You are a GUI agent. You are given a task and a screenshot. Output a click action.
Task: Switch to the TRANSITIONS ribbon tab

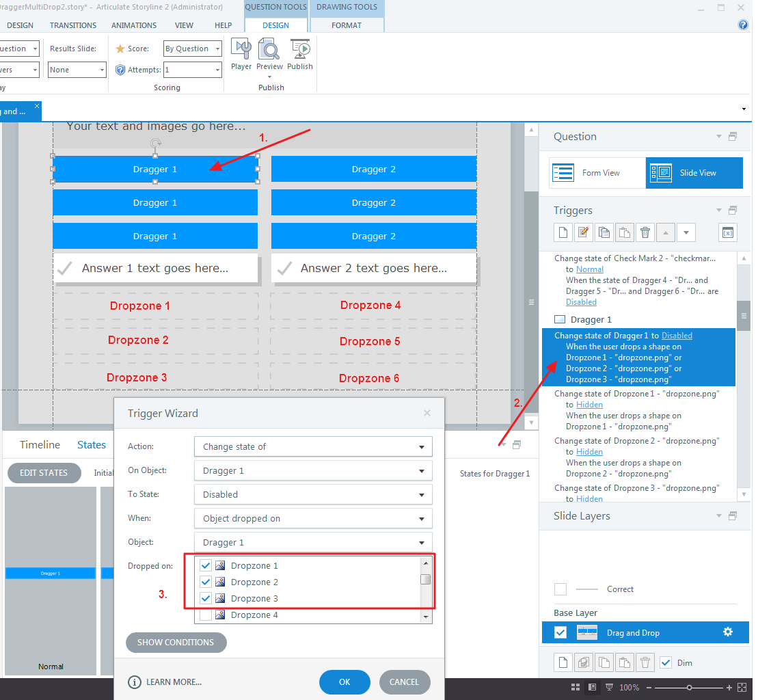[72, 25]
